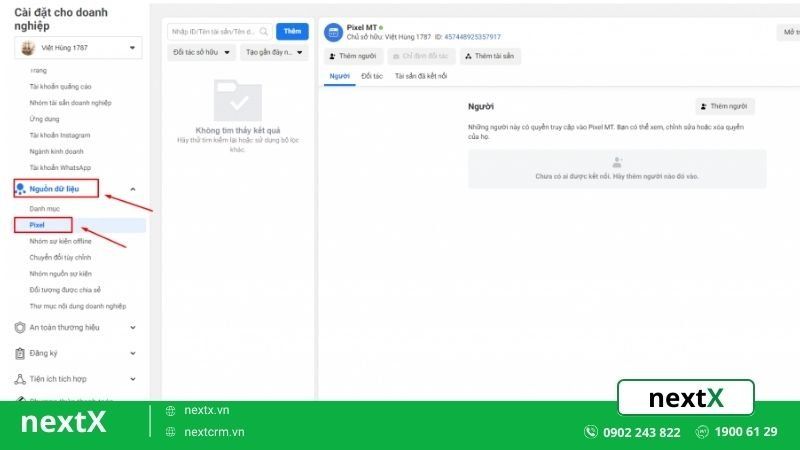Click the globe icon beside nextx.vn
The image size is (800, 450).
tap(171, 410)
